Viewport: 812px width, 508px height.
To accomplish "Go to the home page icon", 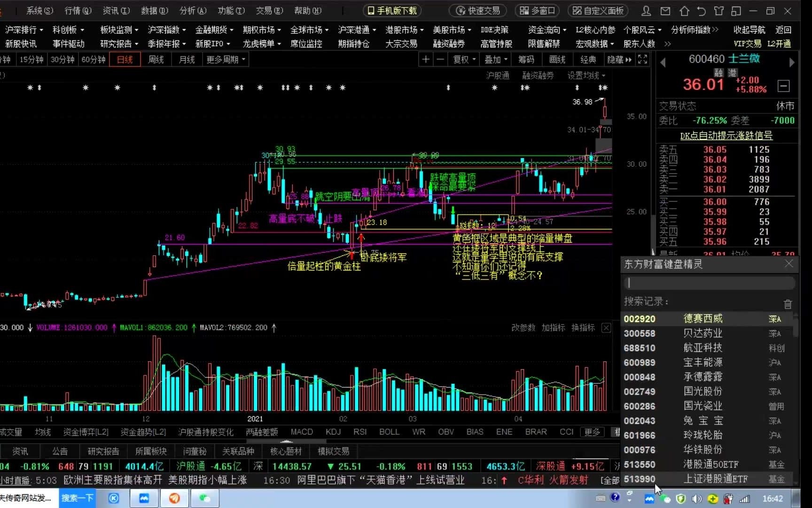I will (684, 10).
